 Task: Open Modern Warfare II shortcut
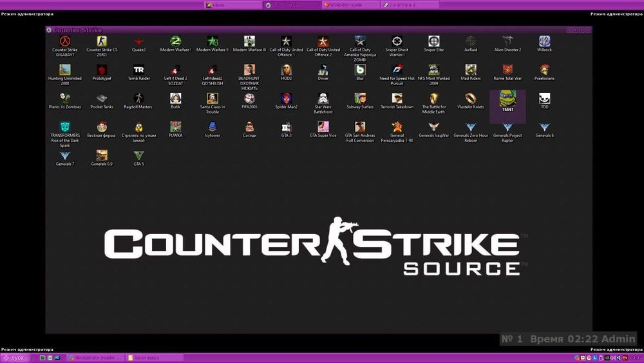pos(213,41)
